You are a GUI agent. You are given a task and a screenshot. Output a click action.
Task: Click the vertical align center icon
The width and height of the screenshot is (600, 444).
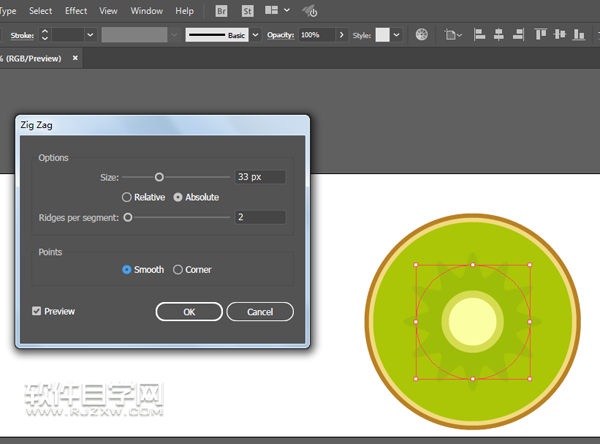coord(561,34)
